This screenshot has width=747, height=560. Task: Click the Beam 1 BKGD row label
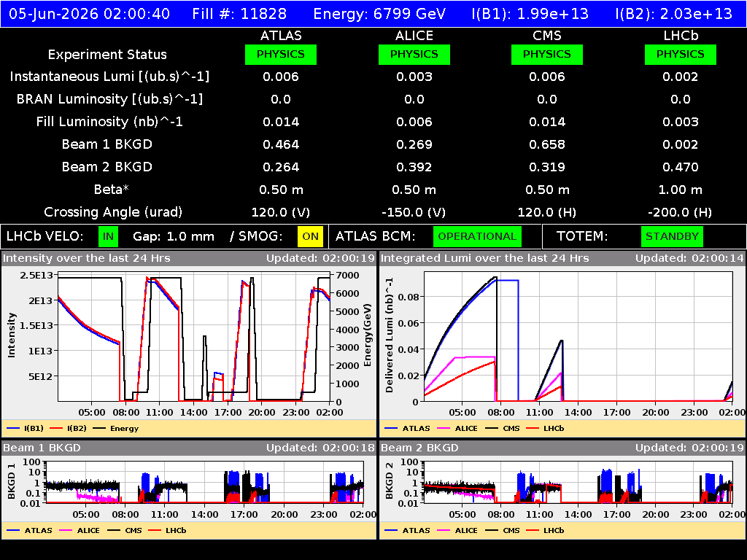click(x=107, y=144)
